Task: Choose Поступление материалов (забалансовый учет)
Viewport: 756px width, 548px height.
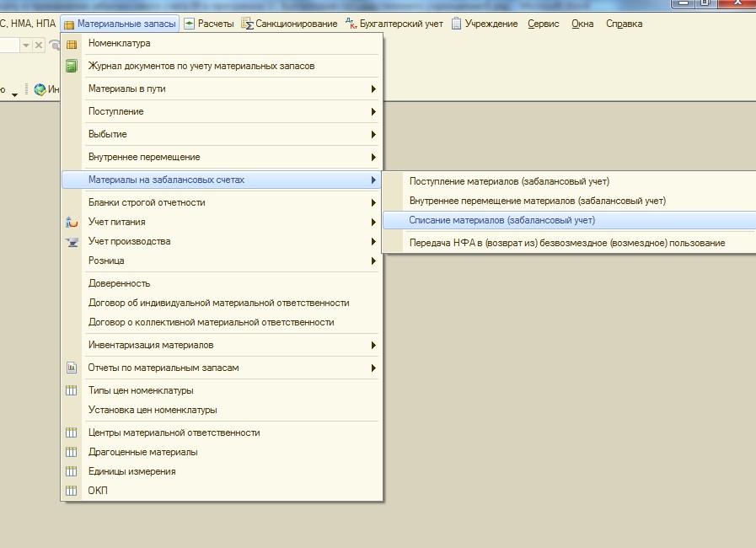Action: pos(509,181)
